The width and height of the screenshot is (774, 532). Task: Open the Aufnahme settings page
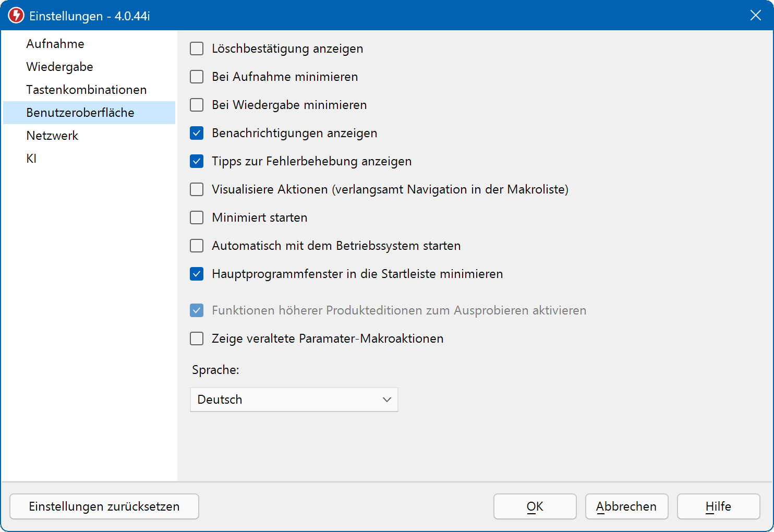point(55,44)
